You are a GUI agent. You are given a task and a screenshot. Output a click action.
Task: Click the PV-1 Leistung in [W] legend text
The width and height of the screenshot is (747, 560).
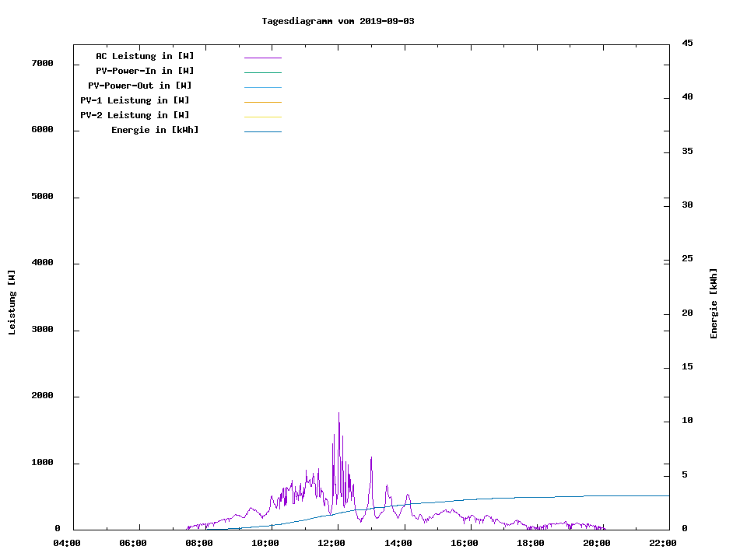click(135, 100)
